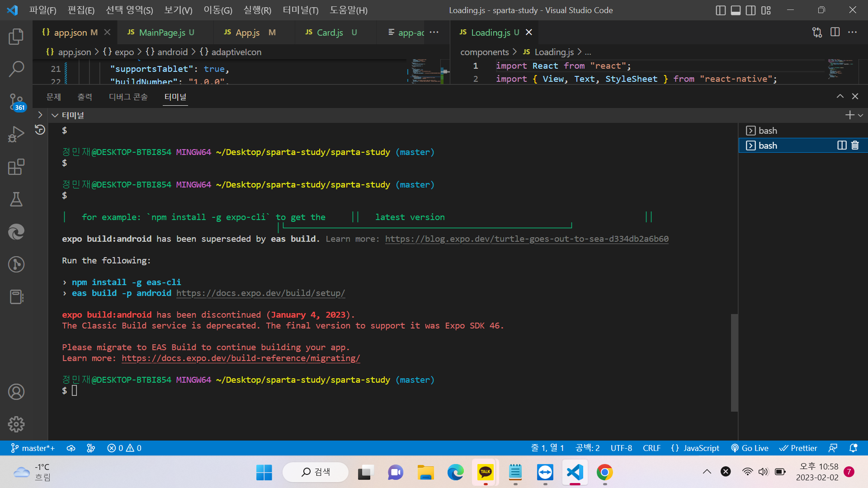This screenshot has width=868, height=488.
Task: Toggle the bottom panel layout button
Action: point(736,10)
